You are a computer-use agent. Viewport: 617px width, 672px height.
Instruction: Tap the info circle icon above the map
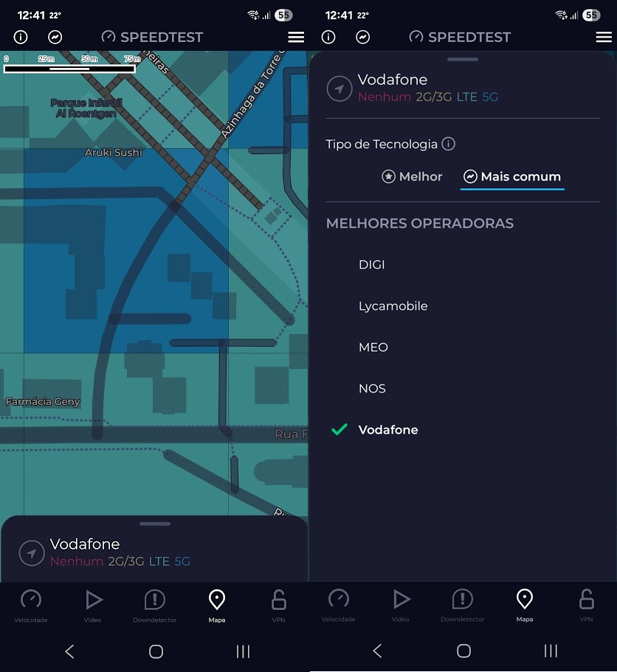click(x=21, y=37)
